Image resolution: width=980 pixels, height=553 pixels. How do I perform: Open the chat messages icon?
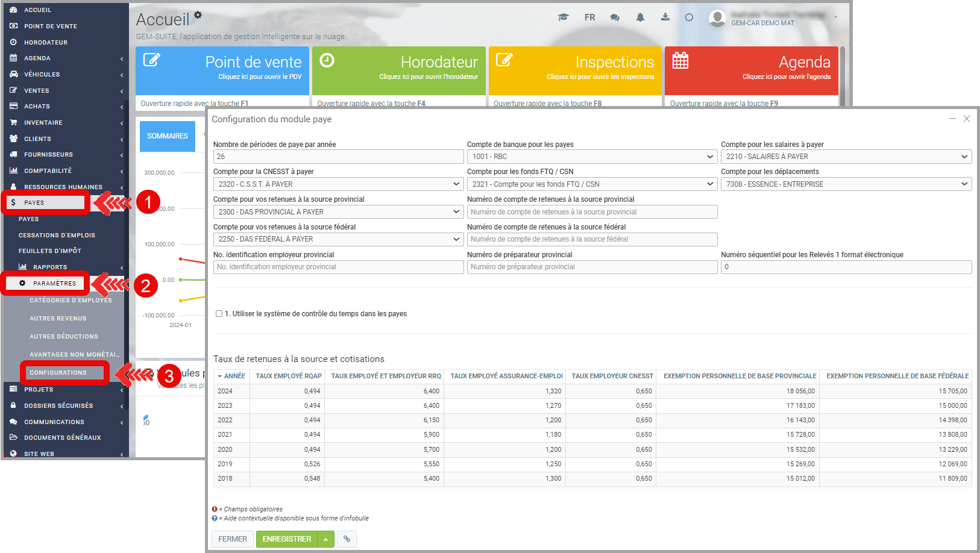tap(615, 17)
